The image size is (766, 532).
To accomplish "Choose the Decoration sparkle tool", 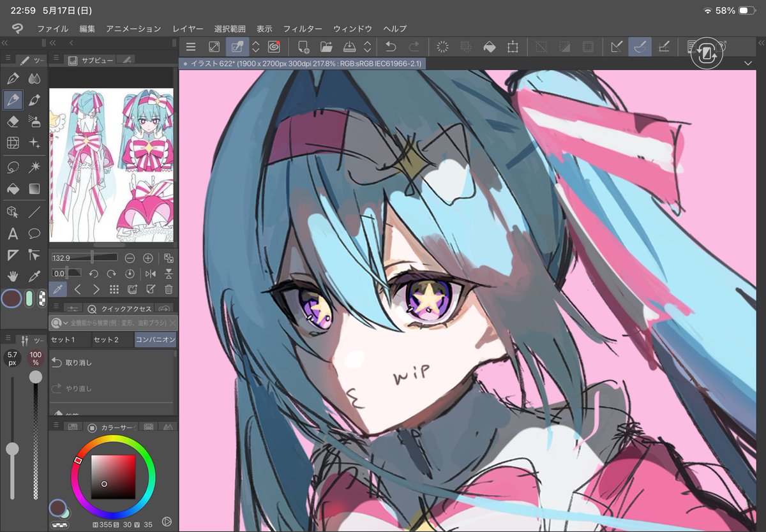I will click(x=34, y=144).
